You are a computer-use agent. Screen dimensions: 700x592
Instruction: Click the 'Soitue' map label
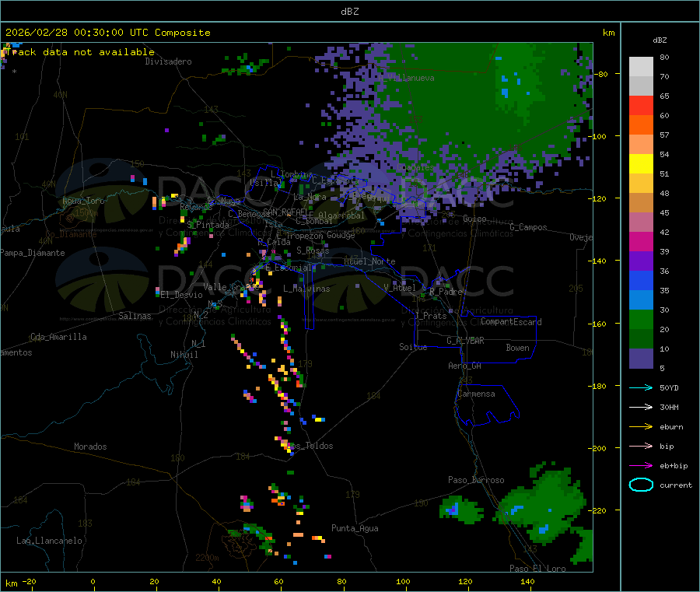click(x=413, y=347)
